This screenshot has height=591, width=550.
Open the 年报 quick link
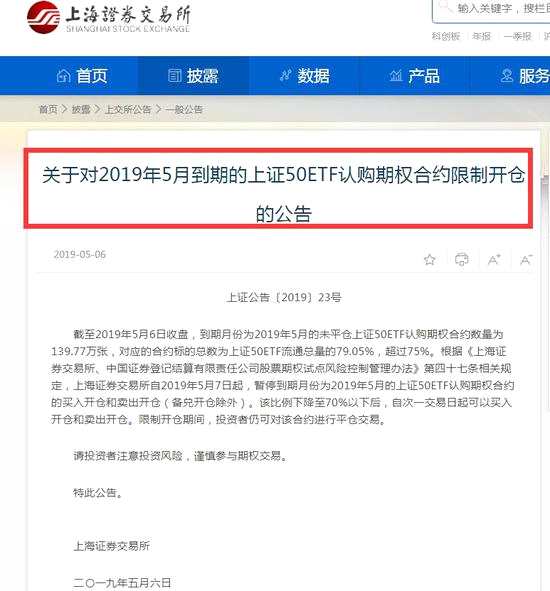coord(481,36)
